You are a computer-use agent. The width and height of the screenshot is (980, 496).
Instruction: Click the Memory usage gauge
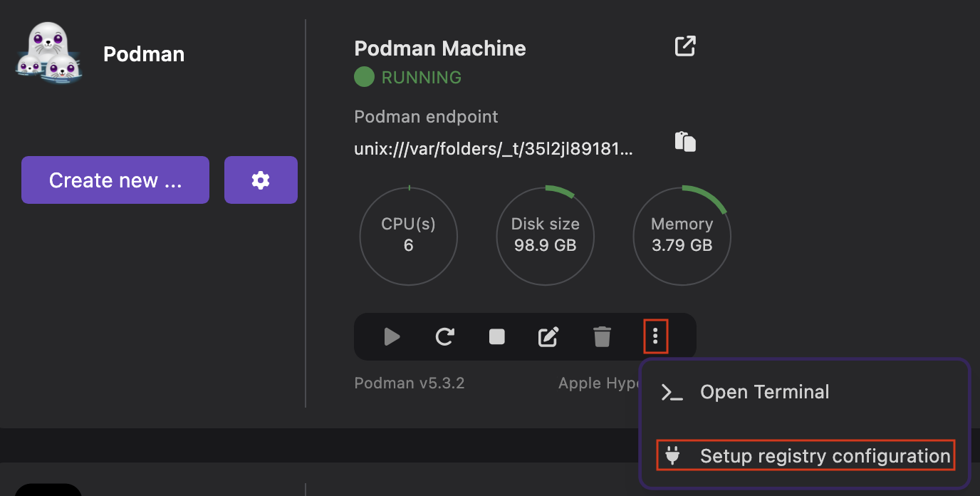click(682, 236)
